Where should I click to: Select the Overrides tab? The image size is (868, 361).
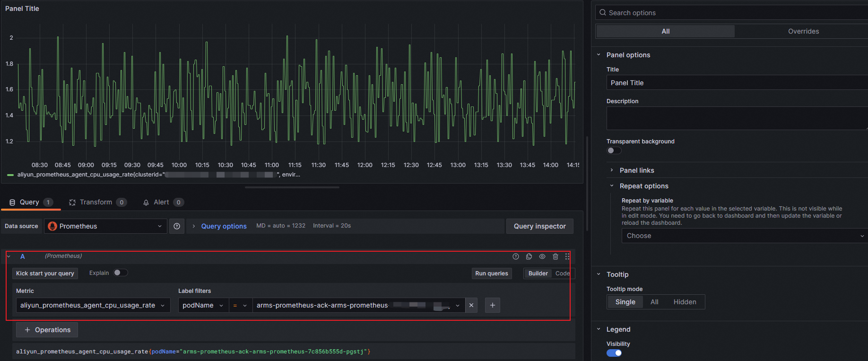click(x=803, y=31)
